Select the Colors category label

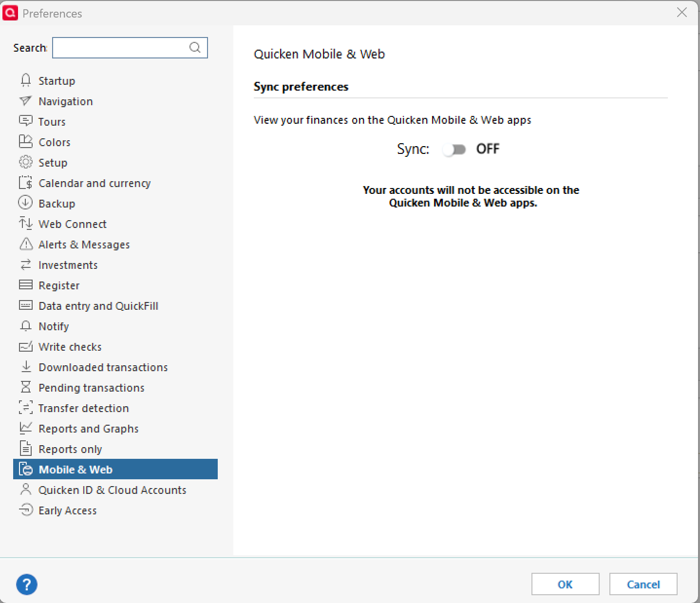55,142
